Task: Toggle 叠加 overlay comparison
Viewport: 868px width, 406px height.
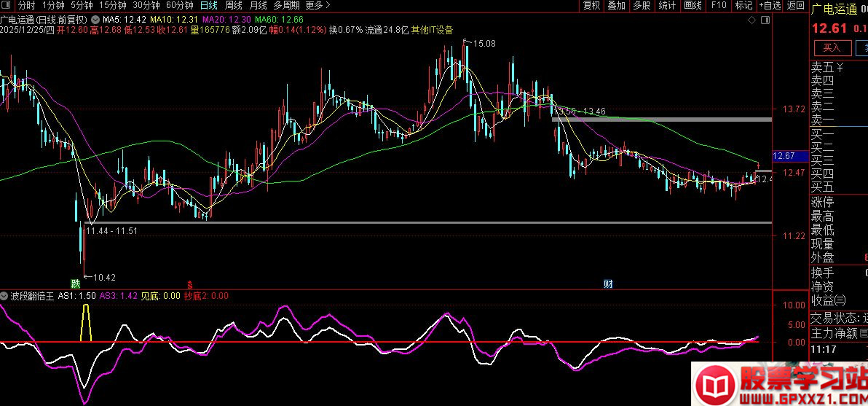Action: coord(616,6)
